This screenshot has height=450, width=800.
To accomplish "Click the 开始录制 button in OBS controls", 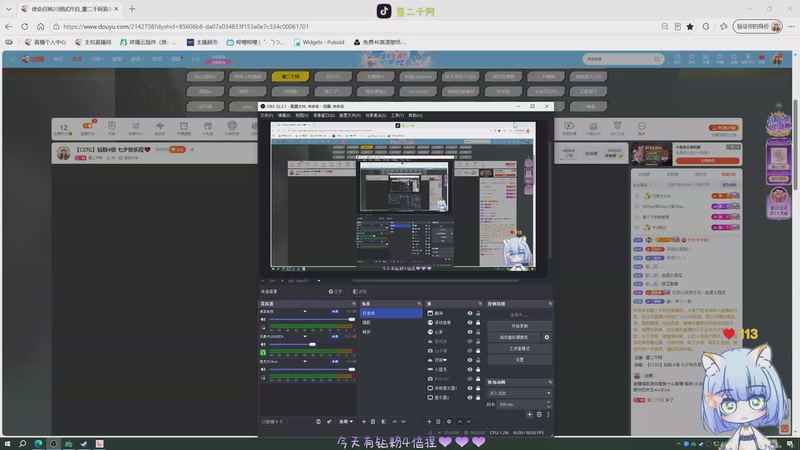I will (519, 326).
